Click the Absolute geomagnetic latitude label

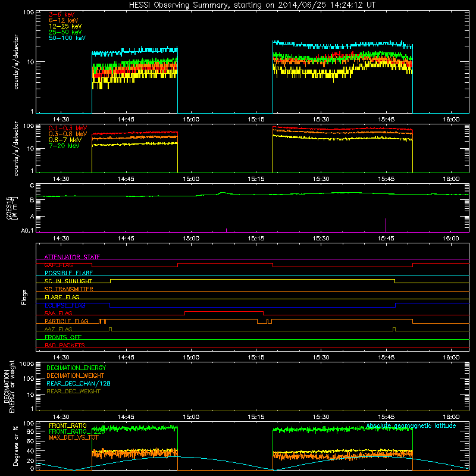[x=411, y=425]
